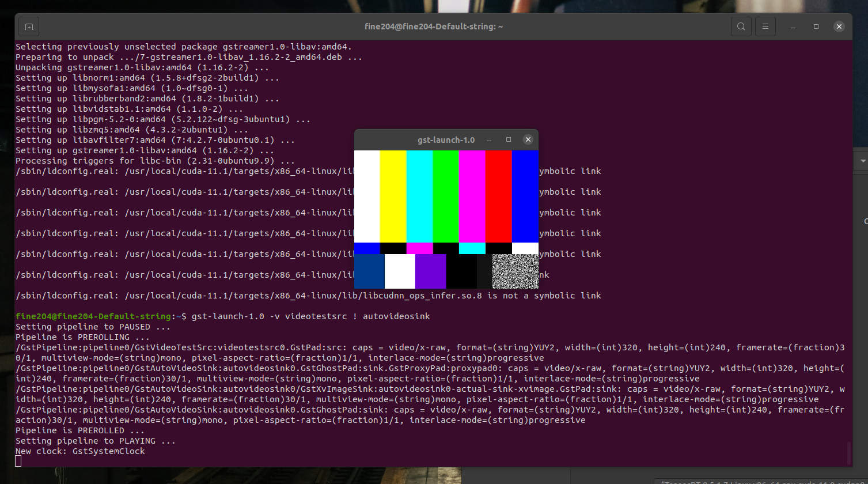Click the line 'Pipeline is PREROLLING ...'

click(83, 337)
